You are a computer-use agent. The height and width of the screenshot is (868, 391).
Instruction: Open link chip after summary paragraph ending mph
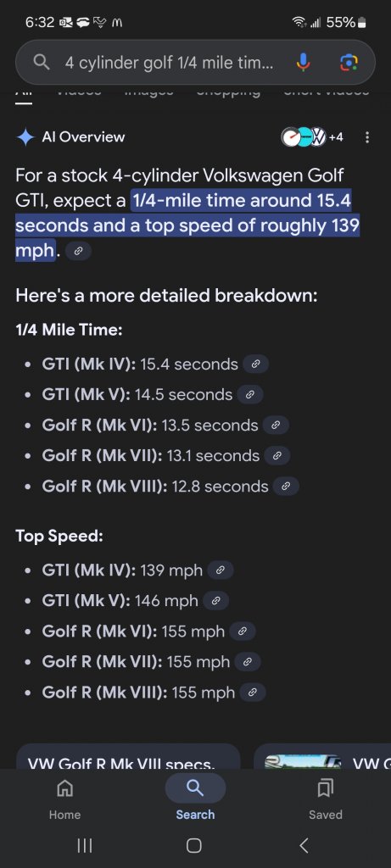point(78,251)
